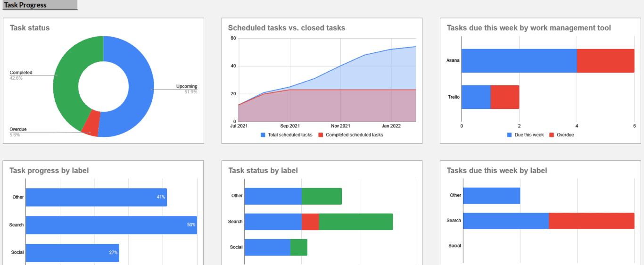Select the green Completed donut segment
The image size is (644, 265).
tap(68, 75)
